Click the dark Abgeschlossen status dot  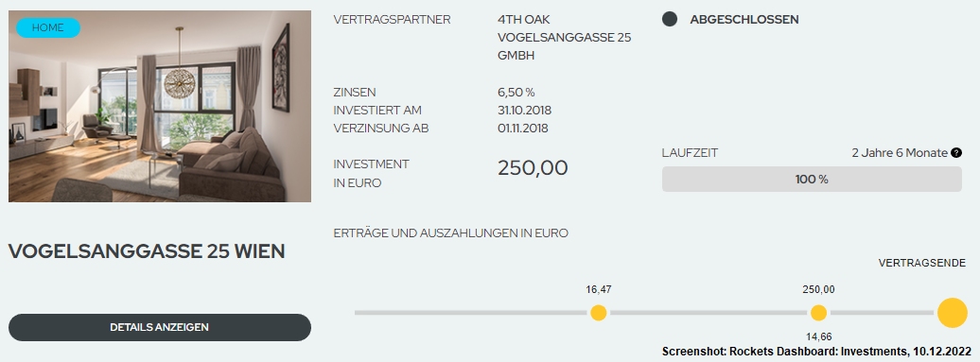(670, 19)
